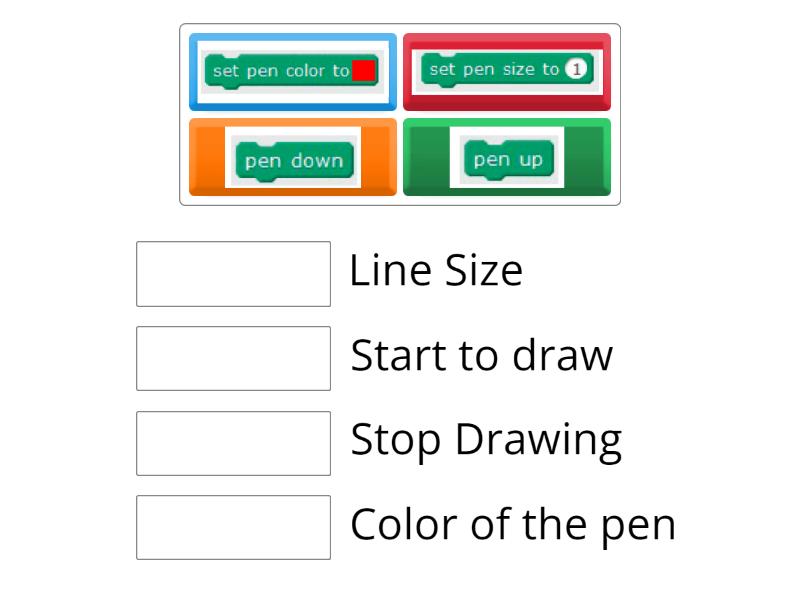The image size is (800, 600).
Task: Select the 'Line Size' label
Action: coord(435,270)
